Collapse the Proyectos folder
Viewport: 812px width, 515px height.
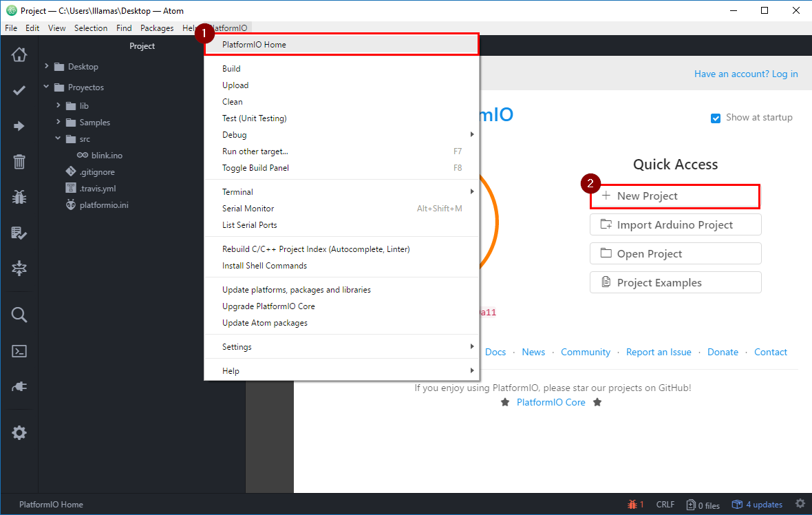47,87
